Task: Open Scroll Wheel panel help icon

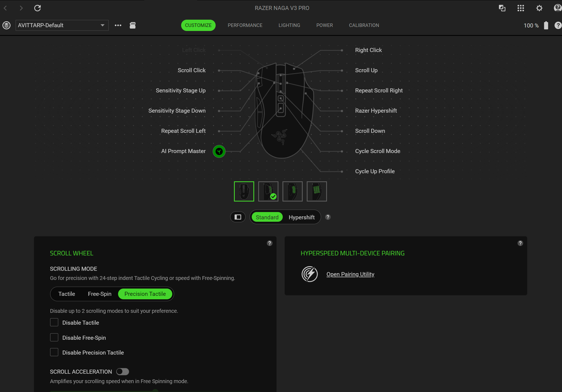Action: click(x=270, y=243)
